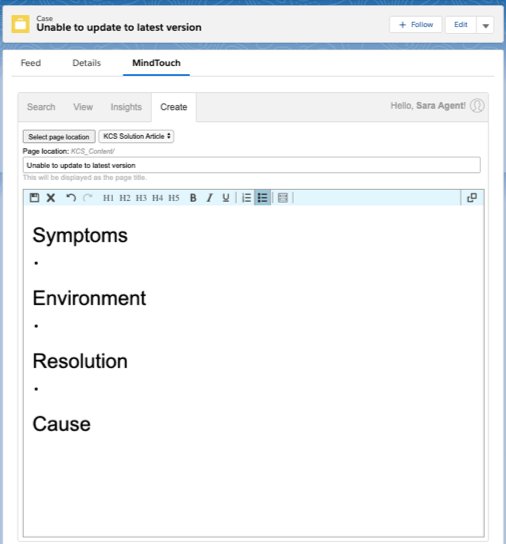Click the Edit button
The width and height of the screenshot is (506, 544).
[x=461, y=25]
